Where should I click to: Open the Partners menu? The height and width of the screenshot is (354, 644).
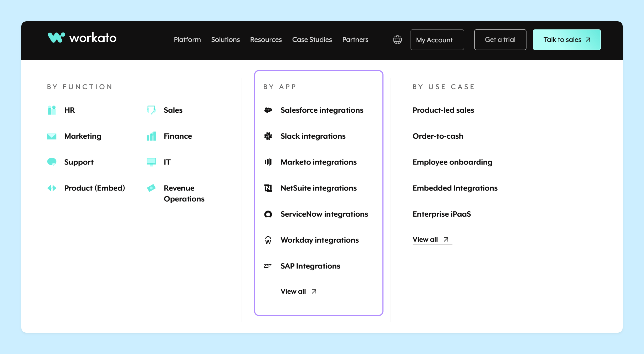(355, 40)
